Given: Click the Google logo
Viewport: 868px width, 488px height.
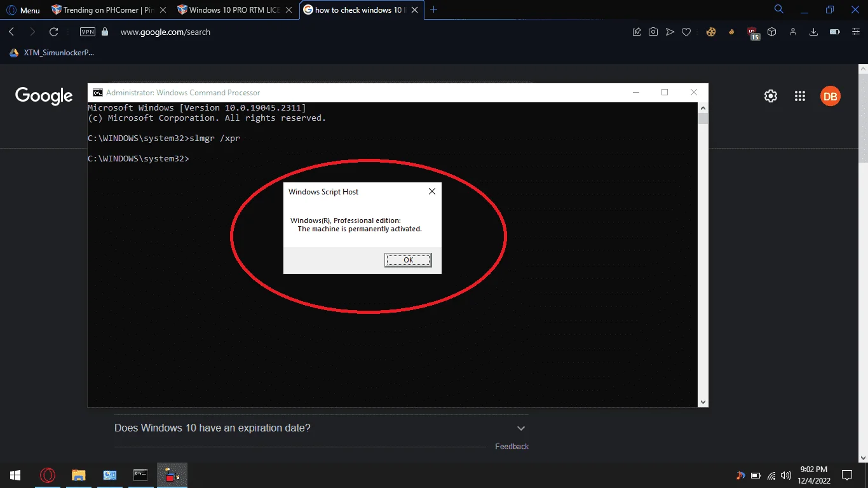Looking at the screenshot, I should [44, 96].
